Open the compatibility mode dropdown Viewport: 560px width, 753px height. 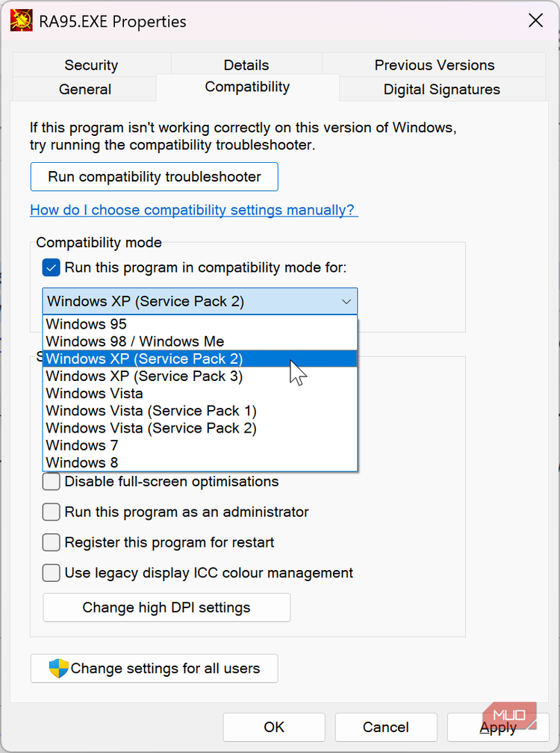pyautogui.click(x=346, y=301)
